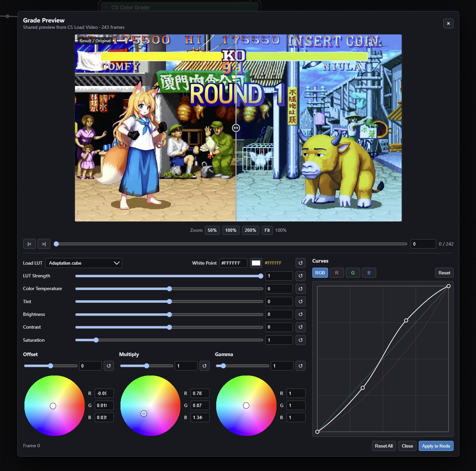Click the curve's bottom-left endpoint
This screenshot has height=471, width=476.
317,432
